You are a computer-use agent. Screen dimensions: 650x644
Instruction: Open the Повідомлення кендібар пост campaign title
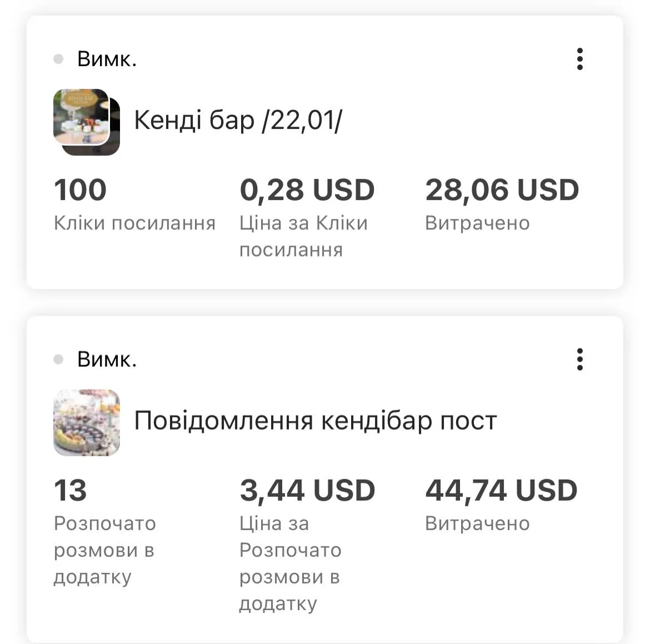[316, 421]
